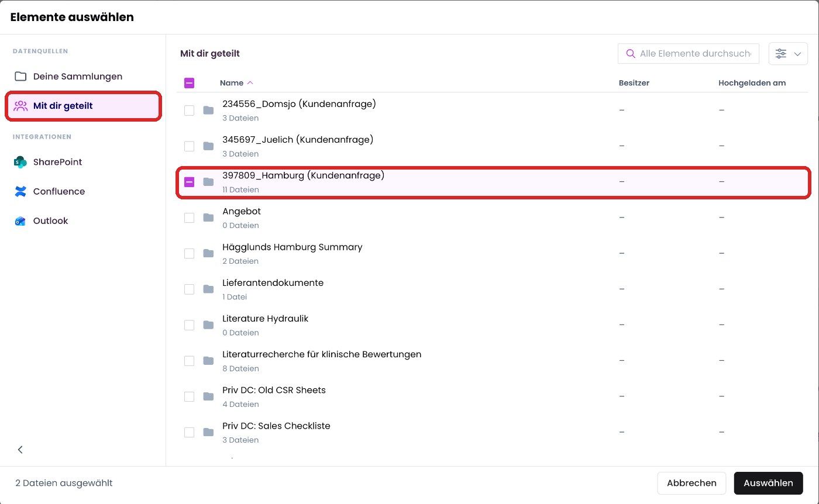Open the Literaturrecherche für klinische Bewertungen folder
819x504 pixels.
(x=322, y=354)
